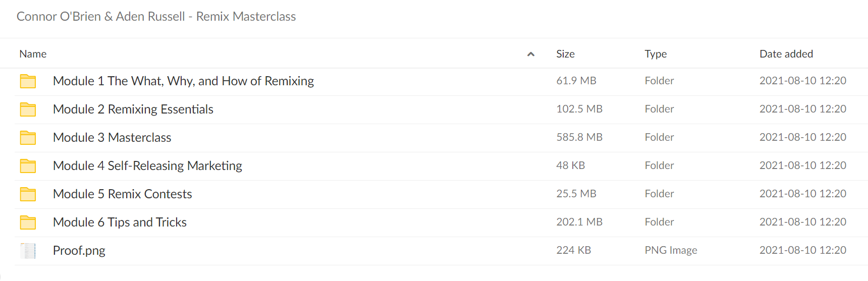Click the Module 6 Tips and Tricks folder icon
Image resolution: width=868 pixels, height=281 pixels.
coord(28,222)
